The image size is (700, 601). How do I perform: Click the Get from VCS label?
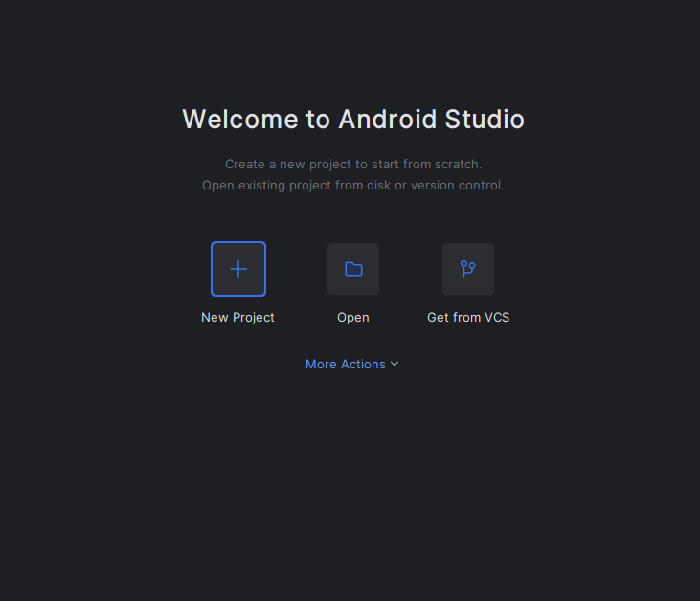pyautogui.click(x=468, y=317)
